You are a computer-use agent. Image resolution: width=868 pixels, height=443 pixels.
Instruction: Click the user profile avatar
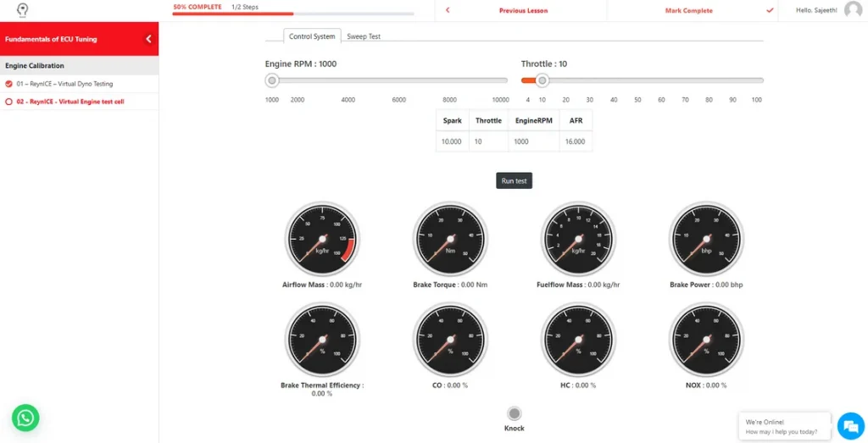pos(853,10)
